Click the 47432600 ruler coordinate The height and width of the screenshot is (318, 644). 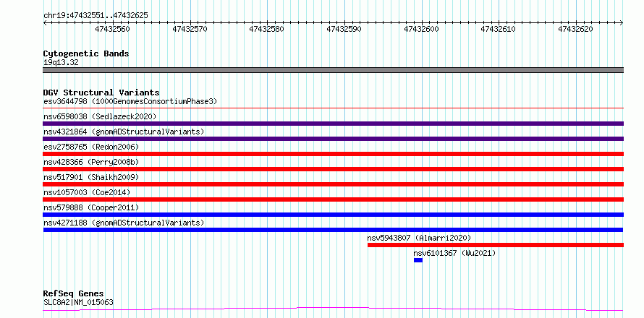[421, 29]
